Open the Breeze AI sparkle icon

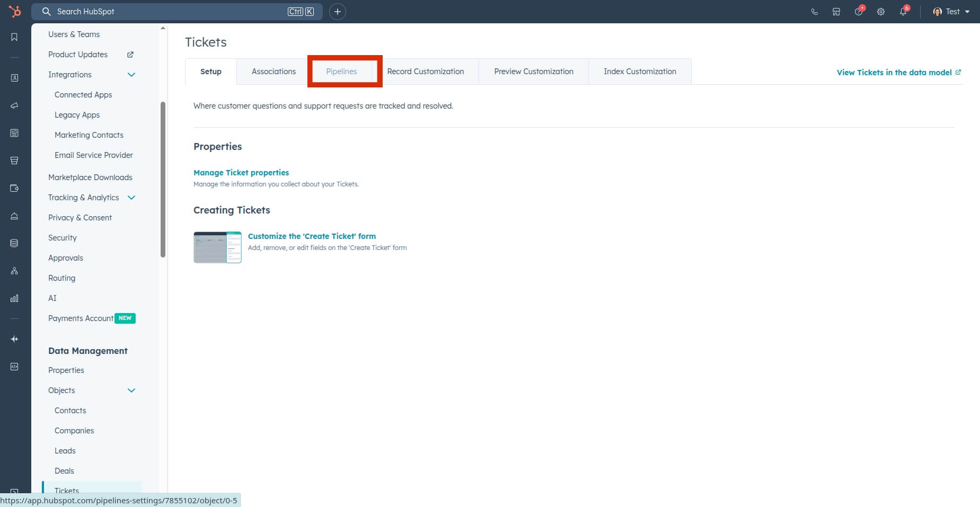click(14, 339)
